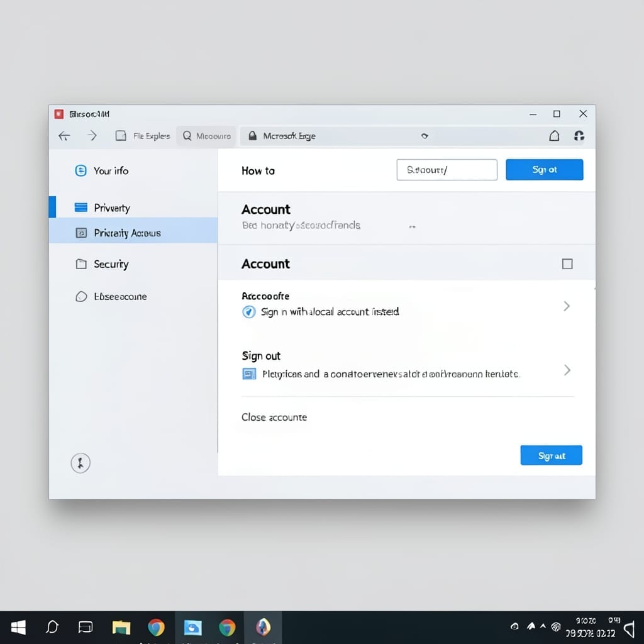The image size is (644, 644).
Task: Click the lock icon in the address bar
Action: 253,136
